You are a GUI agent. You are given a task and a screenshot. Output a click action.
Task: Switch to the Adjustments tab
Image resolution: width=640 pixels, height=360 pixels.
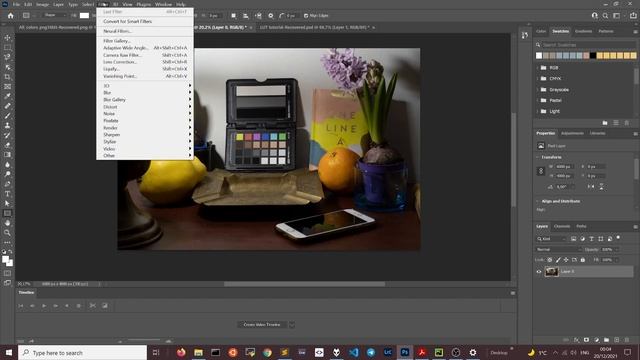(x=572, y=133)
